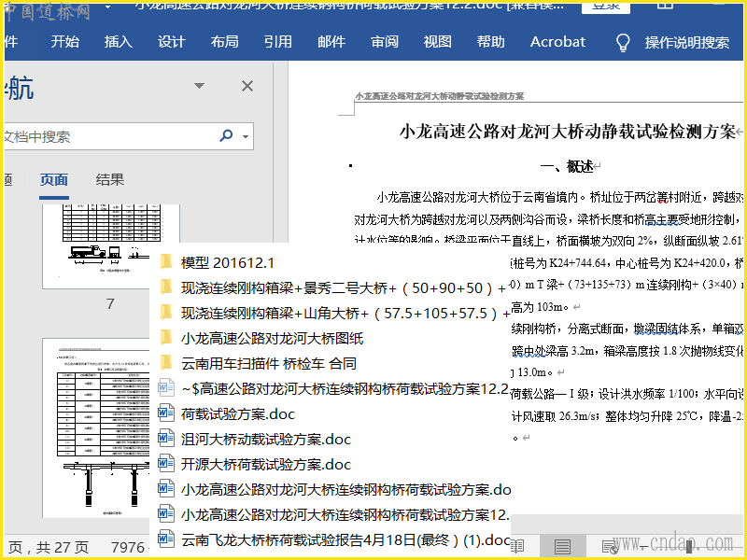747x560 pixels.
Task: Open the 审阅 ribbon tab
Action: [385, 42]
